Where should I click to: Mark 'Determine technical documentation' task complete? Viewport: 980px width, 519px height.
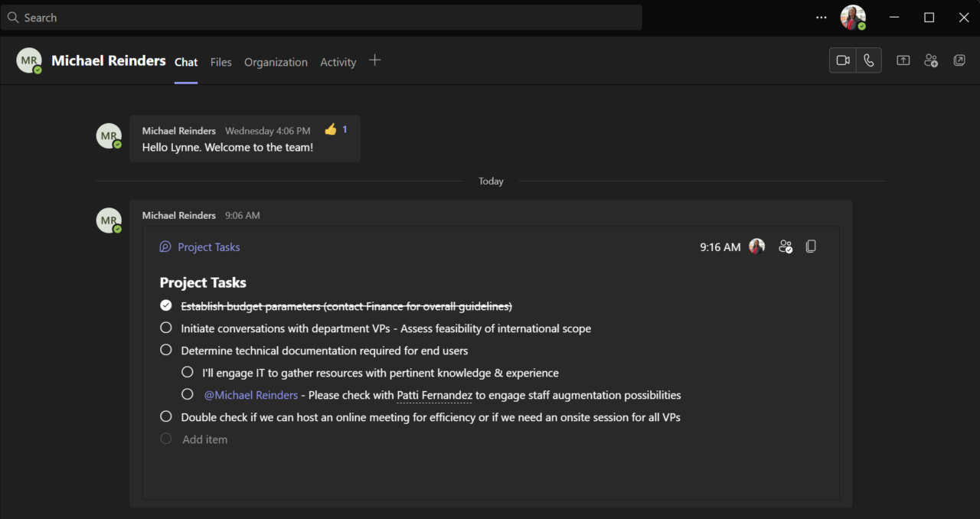pyautogui.click(x=166, y=349)
